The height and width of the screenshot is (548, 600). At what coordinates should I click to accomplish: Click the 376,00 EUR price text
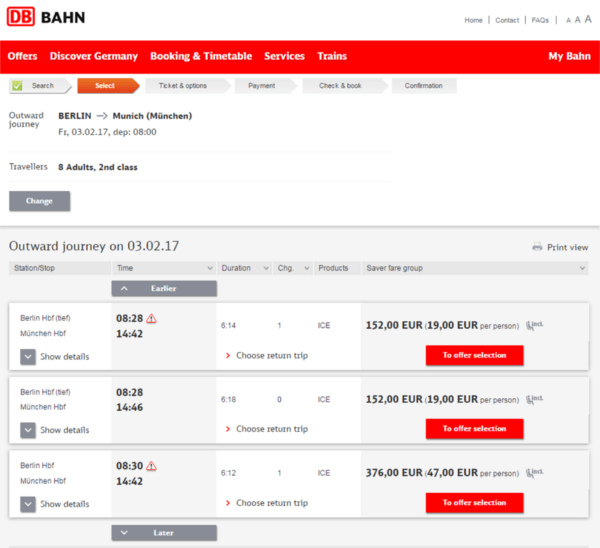(394, 473)
